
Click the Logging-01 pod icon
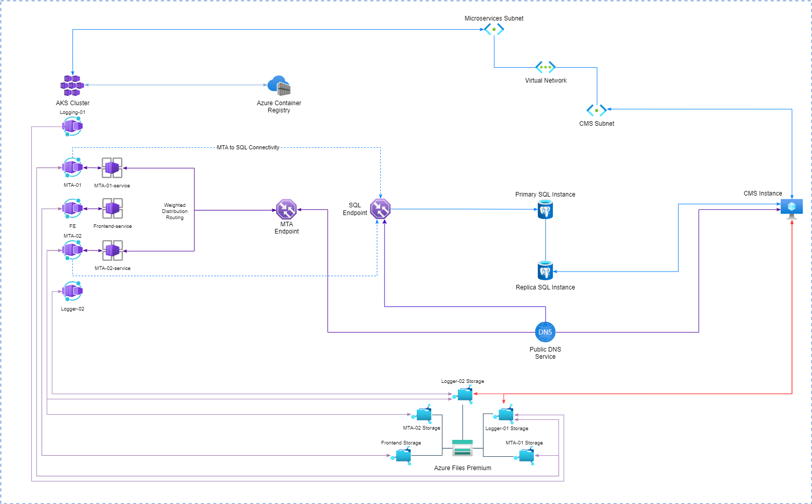click(72, 126)
